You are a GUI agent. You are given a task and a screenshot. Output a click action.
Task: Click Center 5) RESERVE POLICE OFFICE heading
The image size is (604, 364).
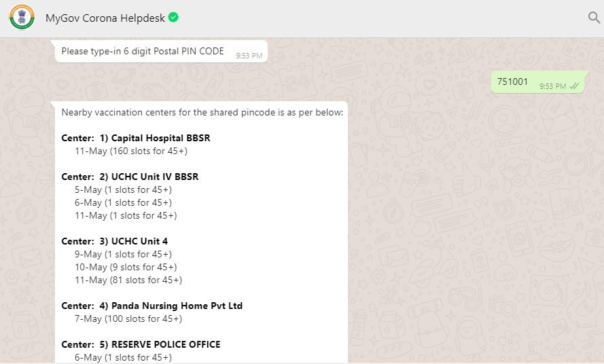141,344
